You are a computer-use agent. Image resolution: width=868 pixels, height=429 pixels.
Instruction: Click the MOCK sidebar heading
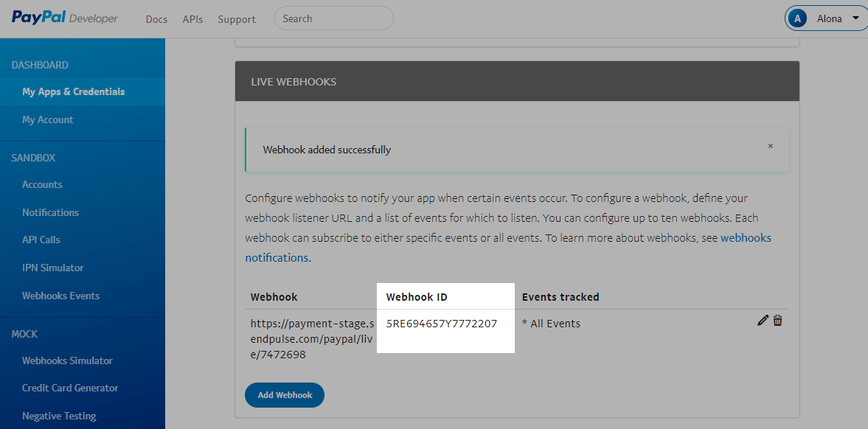(24, 334)
